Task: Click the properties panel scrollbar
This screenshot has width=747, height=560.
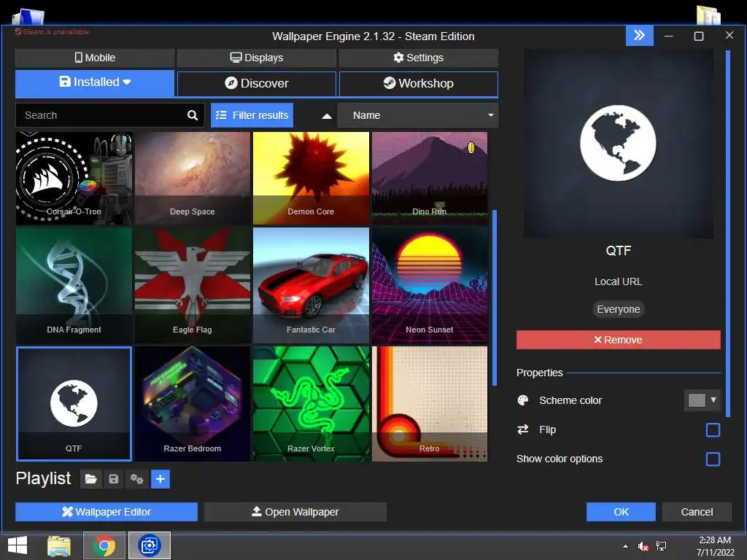Action: pos(727,233)
